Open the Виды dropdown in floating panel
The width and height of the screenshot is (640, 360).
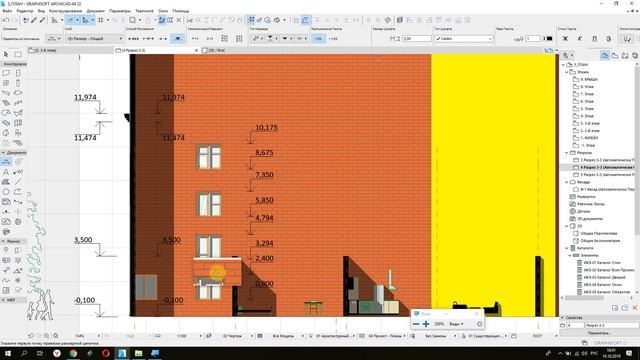(x=456, y=324)
